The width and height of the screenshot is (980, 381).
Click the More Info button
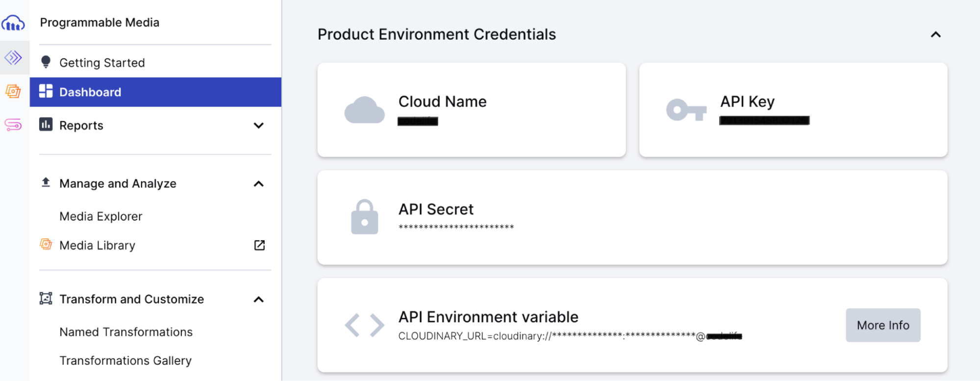tap(883, 325)
